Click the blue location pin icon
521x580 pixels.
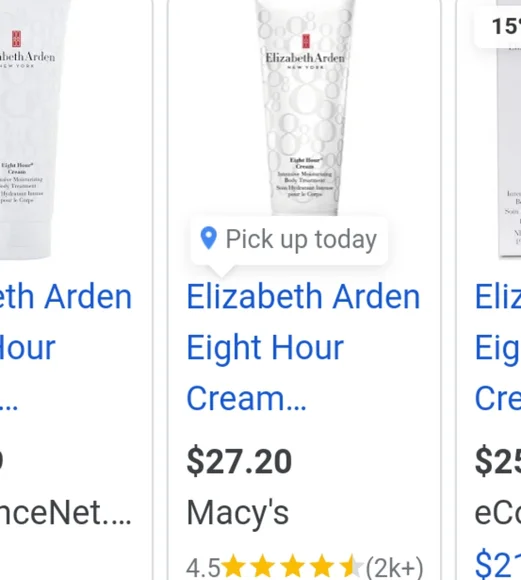click(208, 238)
